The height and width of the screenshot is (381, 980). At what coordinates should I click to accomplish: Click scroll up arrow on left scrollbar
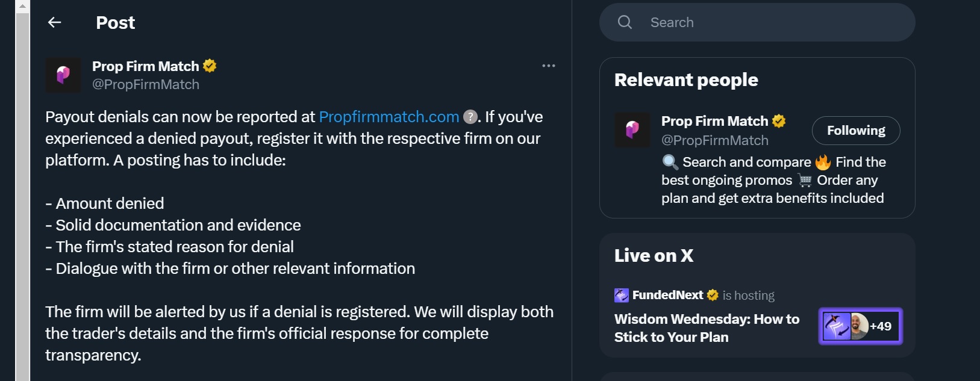pos(22,6)
